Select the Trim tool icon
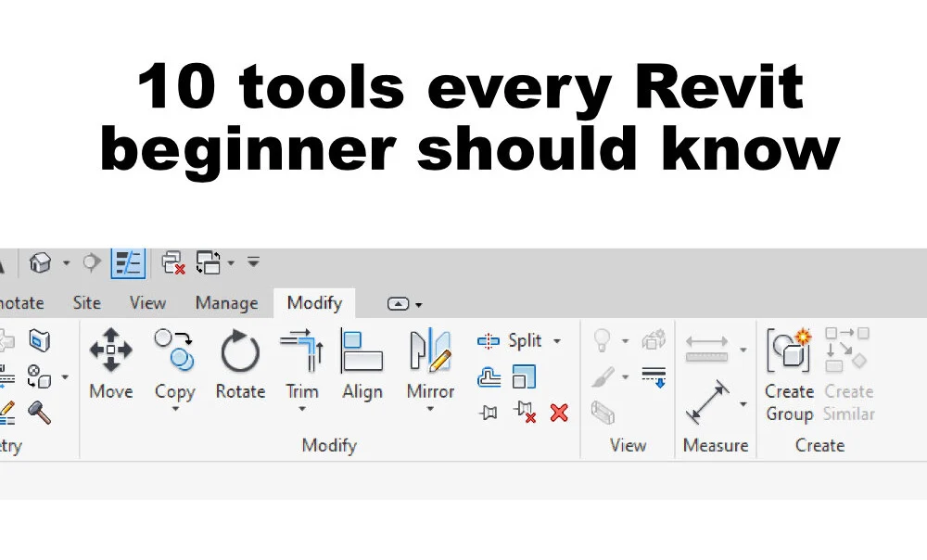 pyautogui.click(x=301, y=350)
